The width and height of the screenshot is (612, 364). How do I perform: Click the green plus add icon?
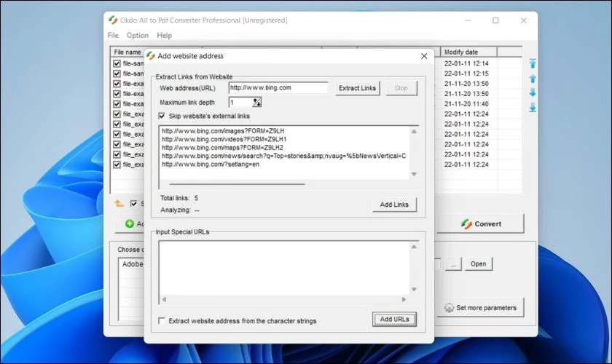click(x=130, y=223)
